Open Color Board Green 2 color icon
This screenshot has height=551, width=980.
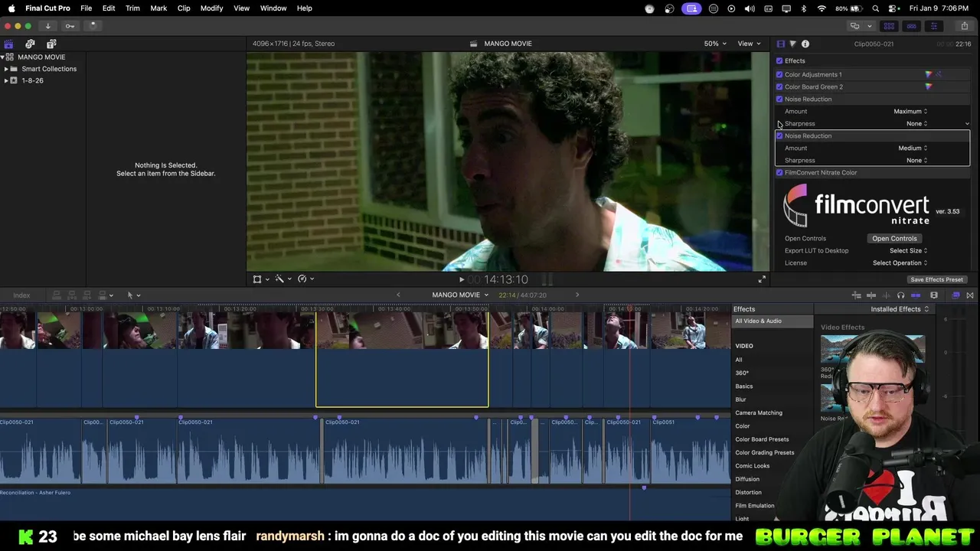(929, 86)
